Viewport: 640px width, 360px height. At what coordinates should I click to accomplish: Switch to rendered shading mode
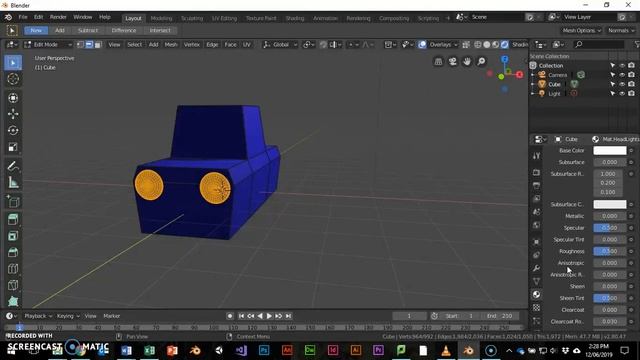tap(504, 44)
